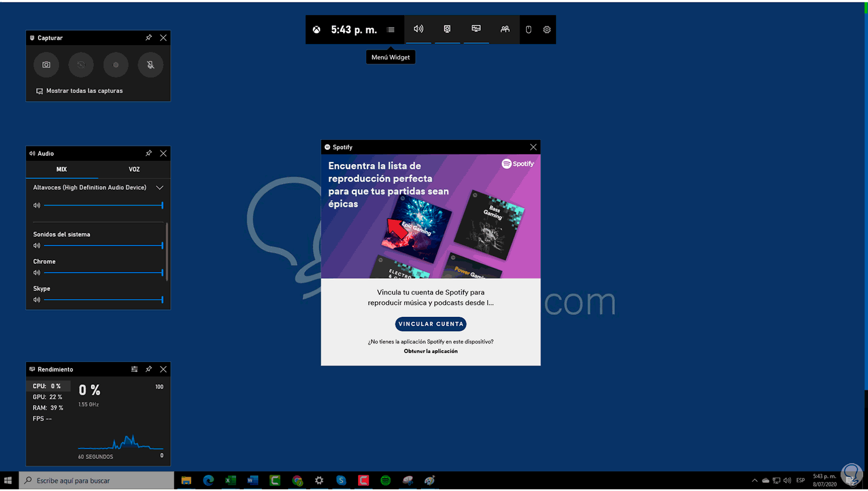Take a screenshot with the camera icon
868x491 pixels.
coord(46,65)
